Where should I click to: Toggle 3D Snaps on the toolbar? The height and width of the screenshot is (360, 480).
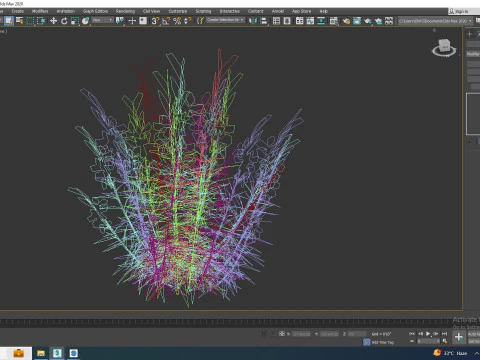point(155,21)
